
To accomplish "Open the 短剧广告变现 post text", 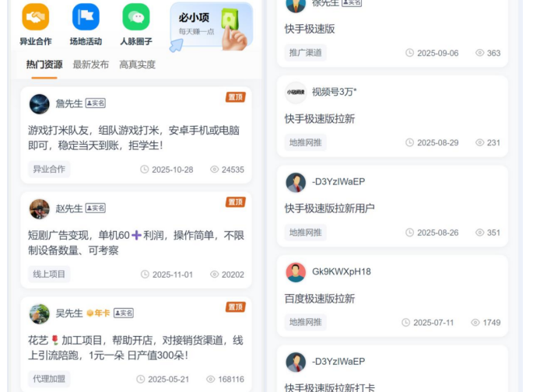I will coord(136,243).
